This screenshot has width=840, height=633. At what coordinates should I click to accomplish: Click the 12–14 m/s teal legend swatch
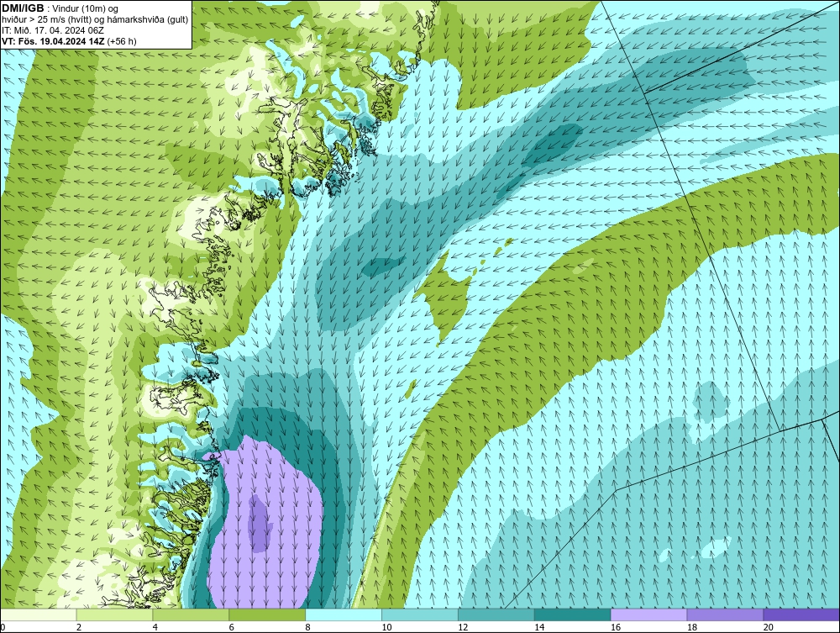[x=496, y=615]
